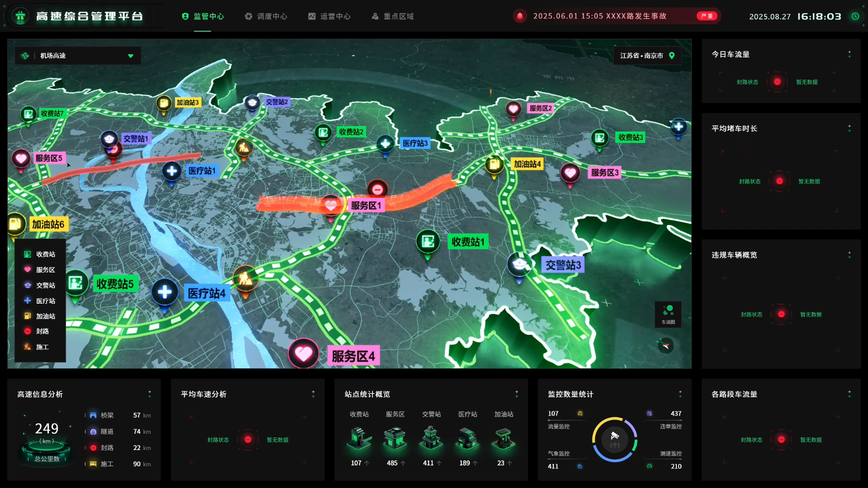Screen dimensions: 868x488
Task: Click the red accident alarm icon
Action: [520, 16]
